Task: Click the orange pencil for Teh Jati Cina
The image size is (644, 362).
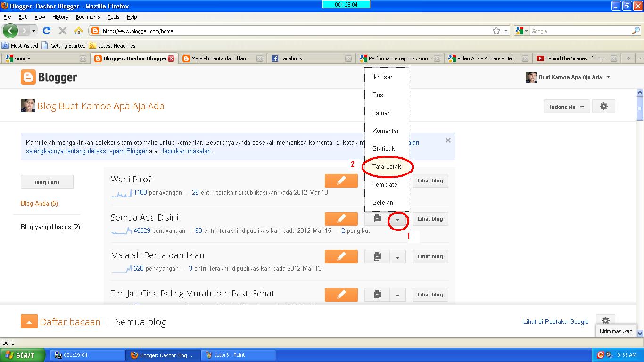Action: click(341, 295)
